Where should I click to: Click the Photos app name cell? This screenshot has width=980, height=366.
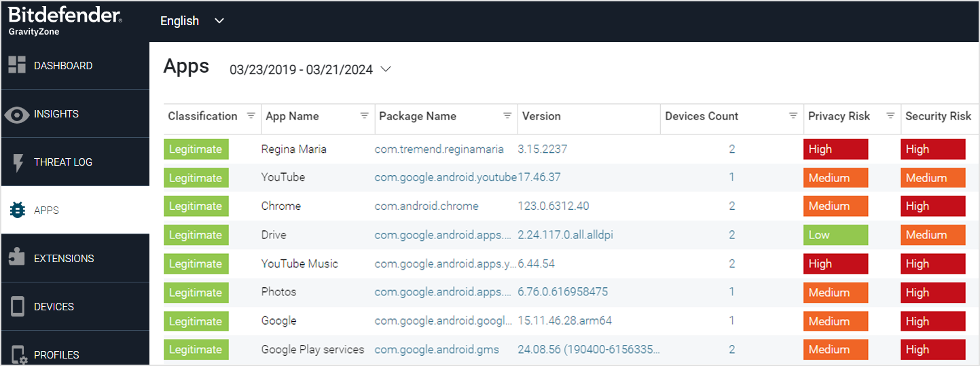tap(279, 292)
